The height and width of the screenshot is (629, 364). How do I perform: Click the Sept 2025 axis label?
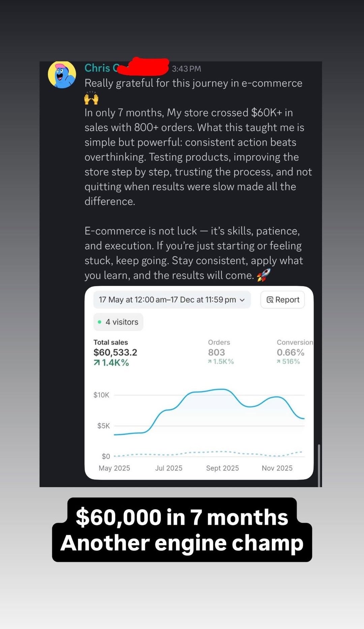pos(222,468)
